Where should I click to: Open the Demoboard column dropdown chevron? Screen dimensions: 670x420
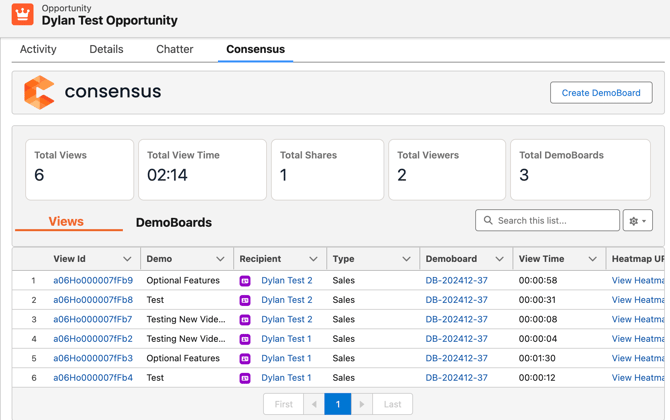pos(499,259)
